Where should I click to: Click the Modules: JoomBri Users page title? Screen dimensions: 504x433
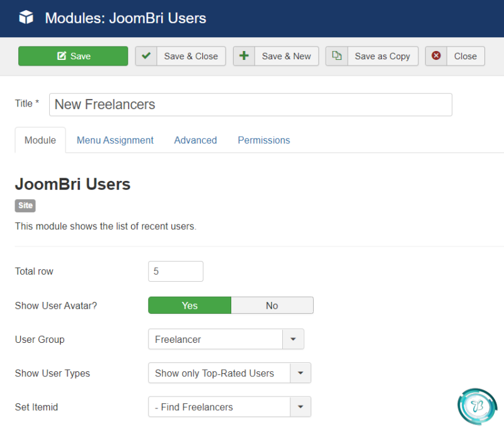pos(125,18)
